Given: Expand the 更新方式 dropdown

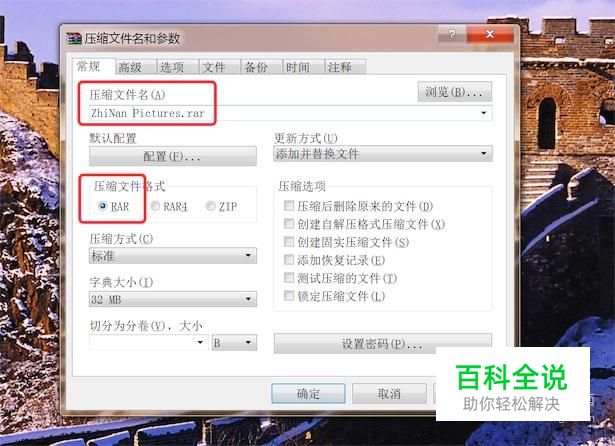Looking at the screenshot, I should 382,154.
